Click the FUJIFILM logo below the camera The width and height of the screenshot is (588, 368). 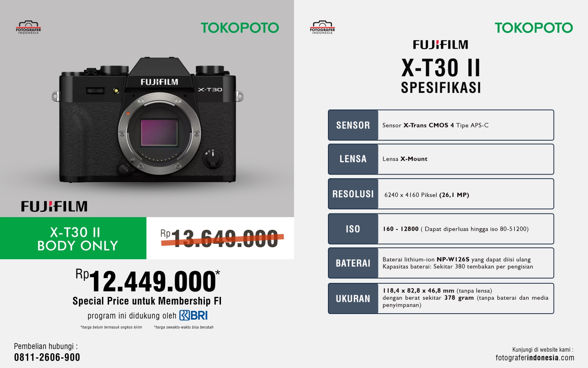pos(54,206)
